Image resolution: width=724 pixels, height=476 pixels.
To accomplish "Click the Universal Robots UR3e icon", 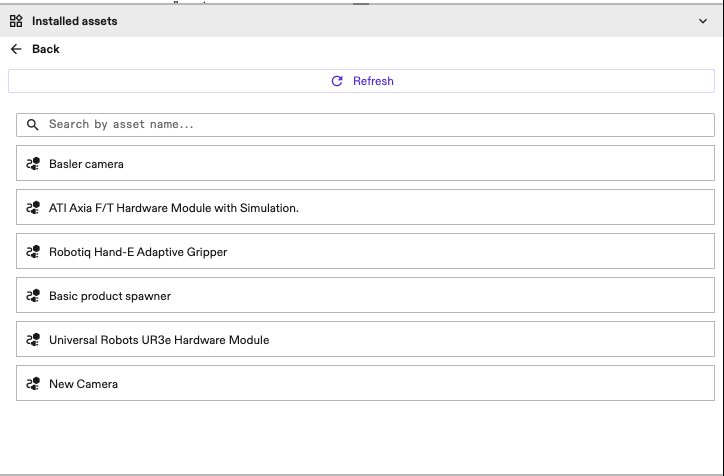I will [x=33, y=340].
